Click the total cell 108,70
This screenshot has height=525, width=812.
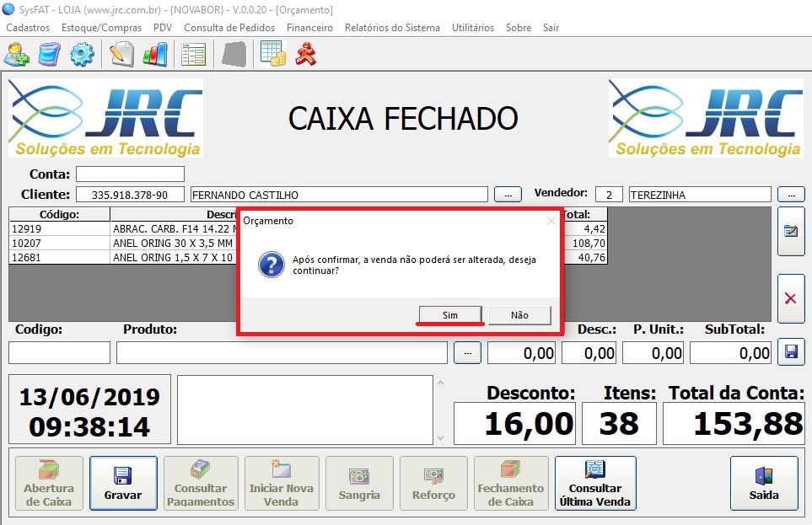click(586, 244)
